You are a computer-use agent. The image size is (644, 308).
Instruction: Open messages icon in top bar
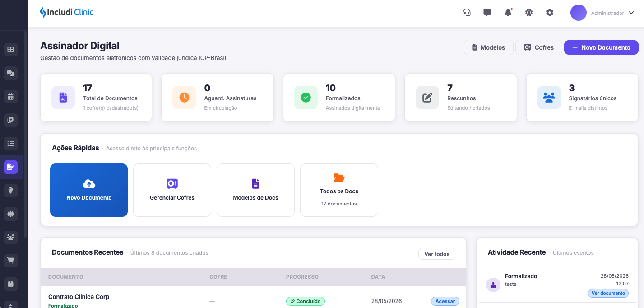[x=487, y=13]
